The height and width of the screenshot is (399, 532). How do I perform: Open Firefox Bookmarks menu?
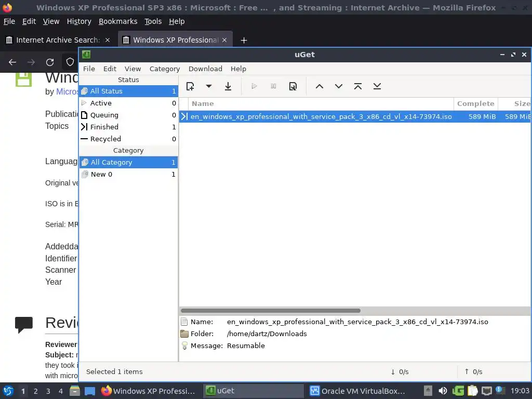pyautogui.click(x=118, y=21)
